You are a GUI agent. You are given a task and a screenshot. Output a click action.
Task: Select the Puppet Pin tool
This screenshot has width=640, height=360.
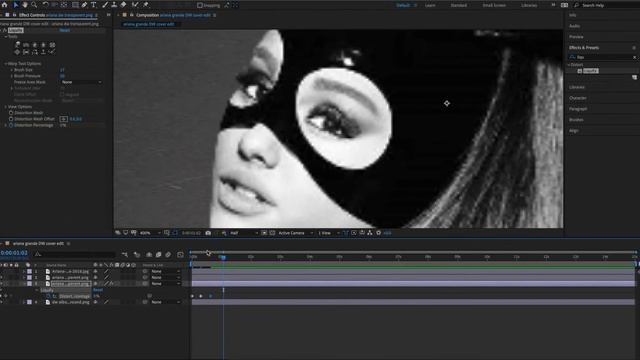(146, 5)
